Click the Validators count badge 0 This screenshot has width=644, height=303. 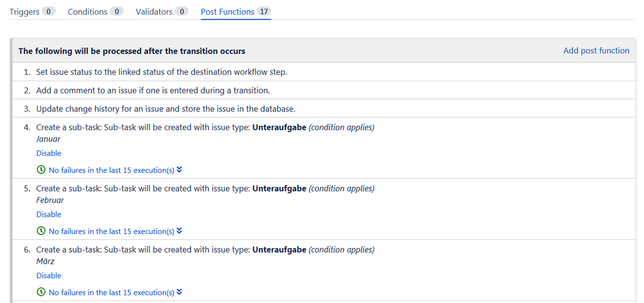(182, 12)
